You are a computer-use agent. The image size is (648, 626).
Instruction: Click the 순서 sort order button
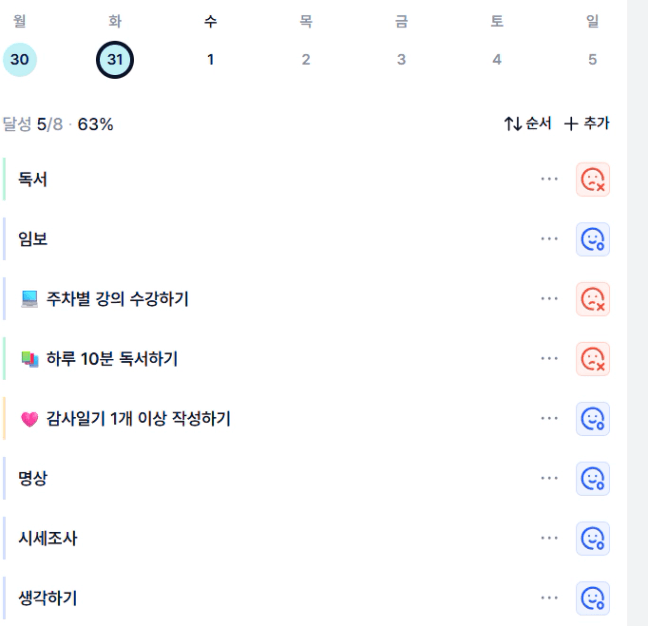pos(527,124)
